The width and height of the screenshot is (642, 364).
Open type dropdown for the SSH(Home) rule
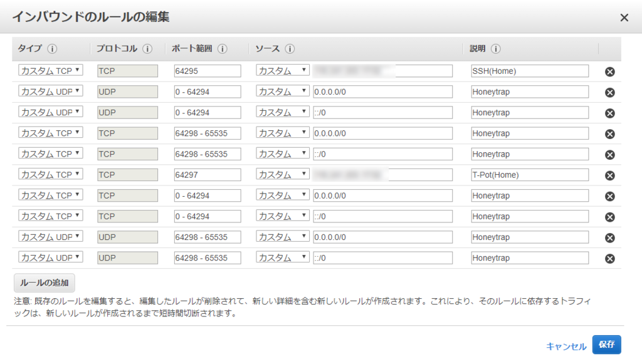coord(50,70)
